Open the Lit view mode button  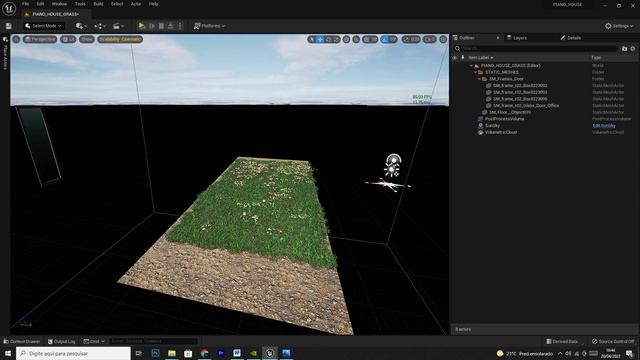68,39
